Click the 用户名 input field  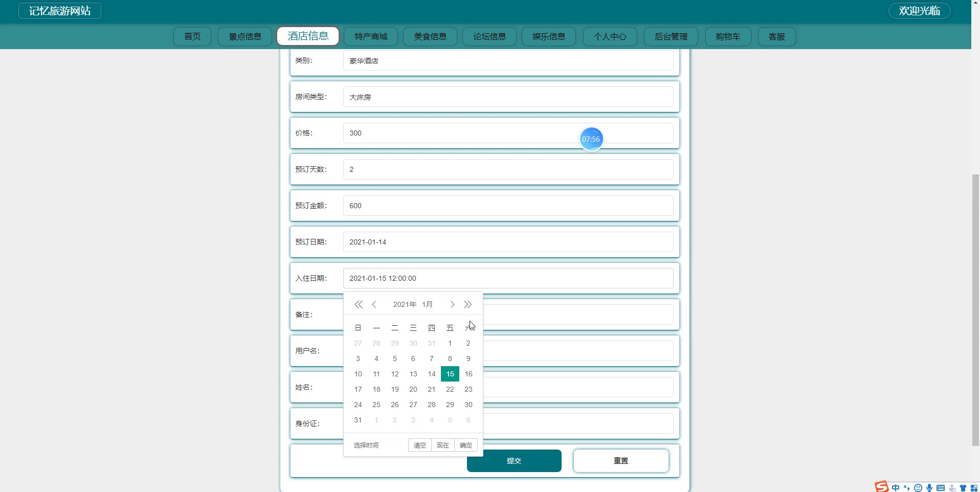click(578, 351)
